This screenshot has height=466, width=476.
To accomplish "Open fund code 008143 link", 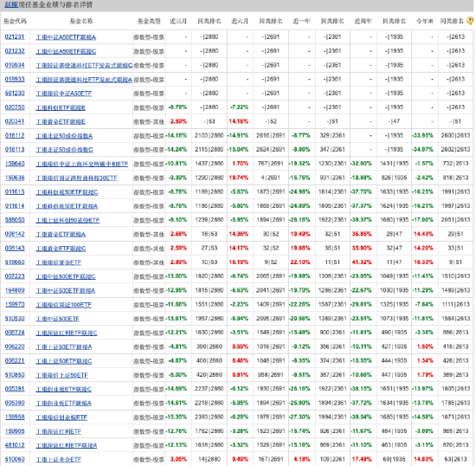I will [15, 248].
